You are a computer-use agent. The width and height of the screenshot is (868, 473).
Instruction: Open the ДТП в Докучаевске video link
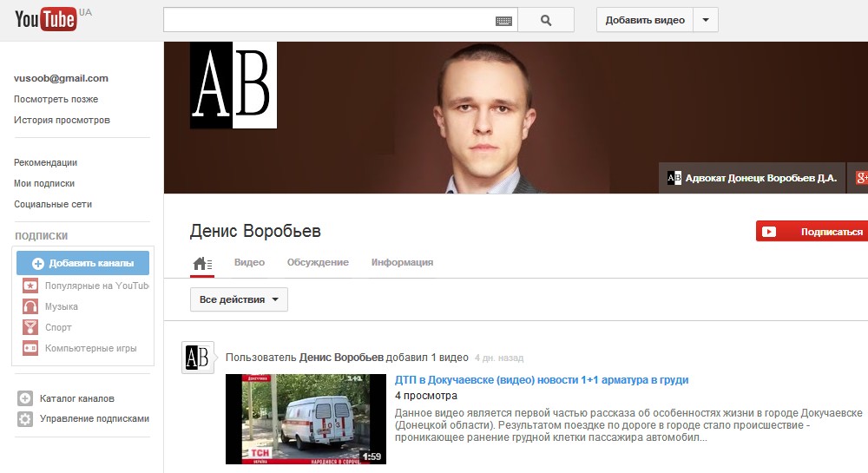pyautogui.click(x=542, y=380)
